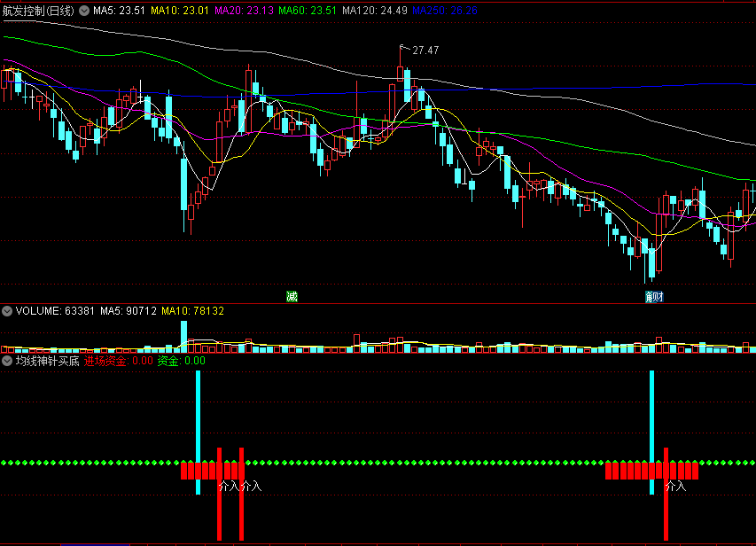The width and height of the screenshot is (756, 546).
Task: Click the green 资金: 0.00 value
Action: pos(182,361)
